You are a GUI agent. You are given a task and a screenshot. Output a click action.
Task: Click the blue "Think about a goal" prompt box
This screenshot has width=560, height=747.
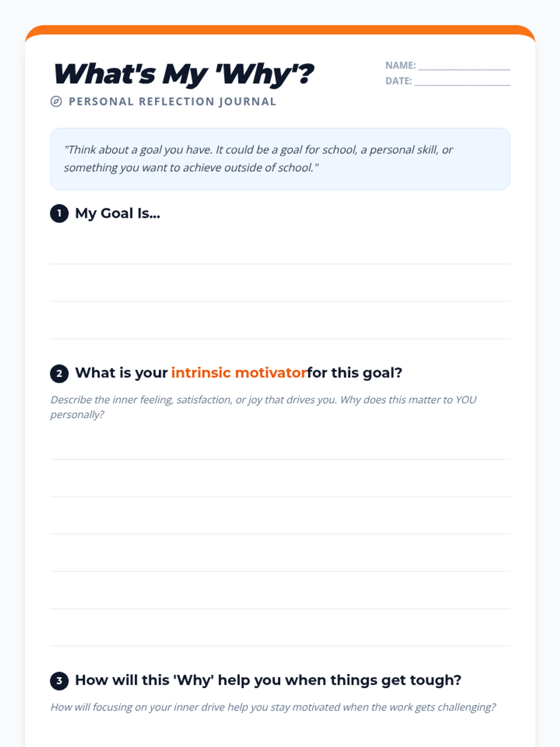tap(280, 159)
